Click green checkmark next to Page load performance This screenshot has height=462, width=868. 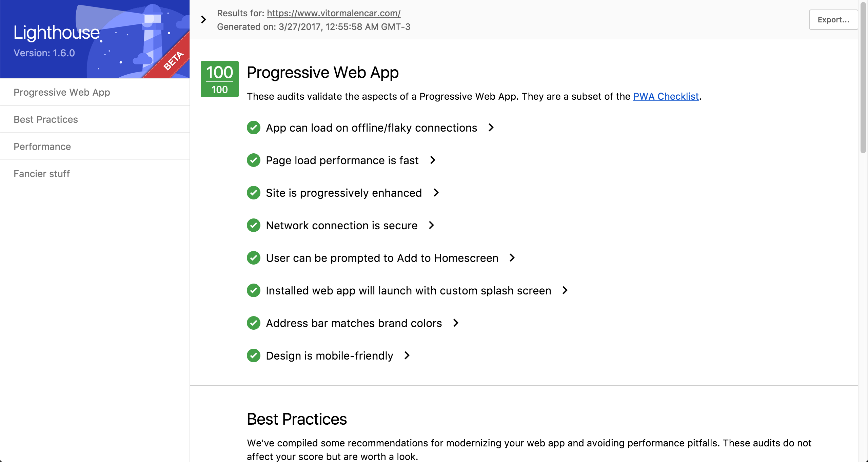pos(253,160)
